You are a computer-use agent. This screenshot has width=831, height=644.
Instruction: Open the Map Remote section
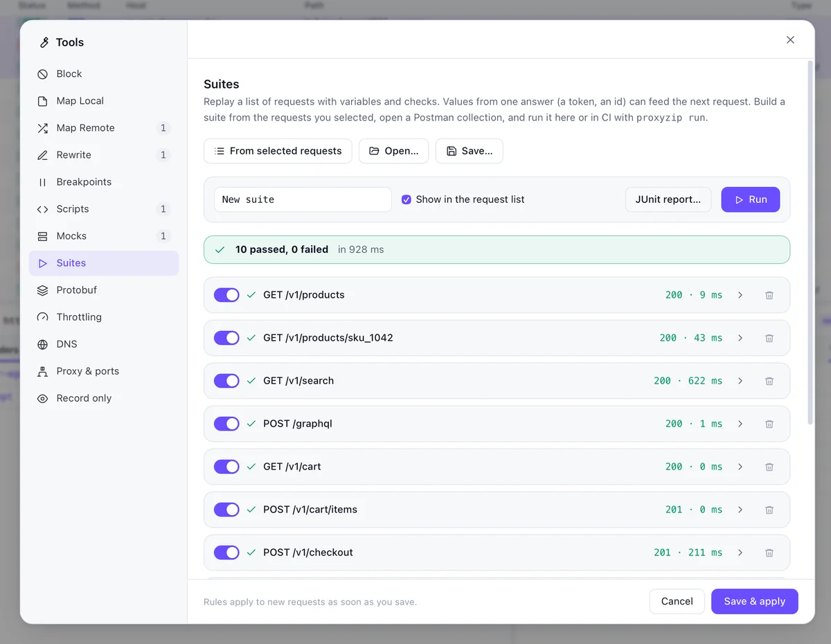click(x=104, y=128)
